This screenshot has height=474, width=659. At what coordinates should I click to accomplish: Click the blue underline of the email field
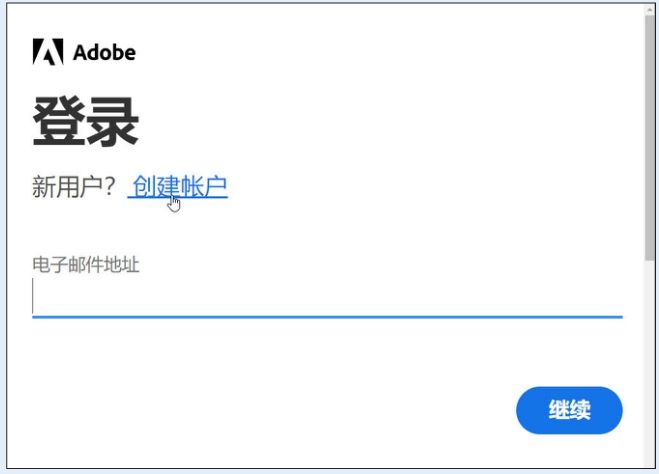click(327, 316)
